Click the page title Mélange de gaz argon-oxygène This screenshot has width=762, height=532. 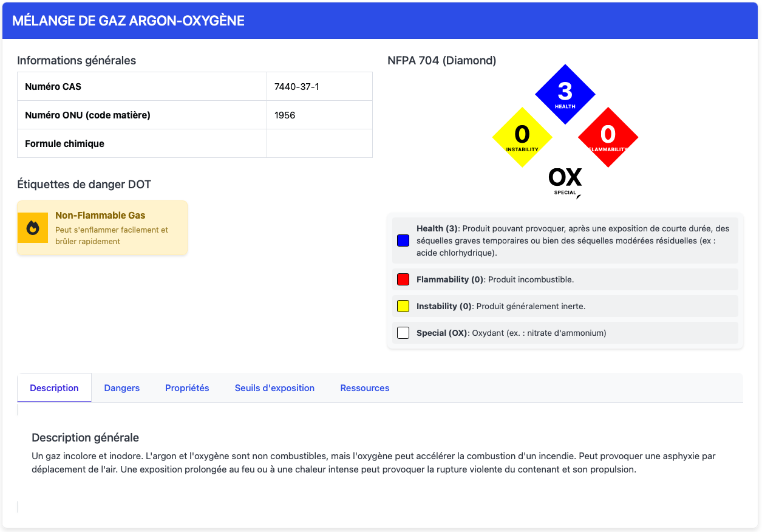pyautogui.click(x=128, y=21)
